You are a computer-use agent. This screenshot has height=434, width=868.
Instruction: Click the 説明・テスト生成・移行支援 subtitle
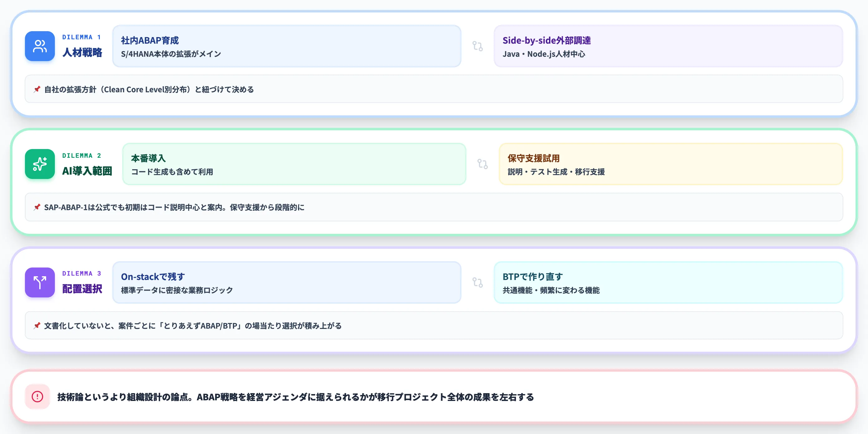coord(556,172)
